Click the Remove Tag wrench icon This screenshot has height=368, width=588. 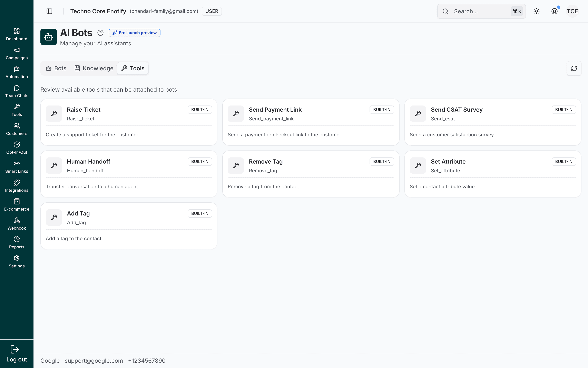(x=236, y=166)
